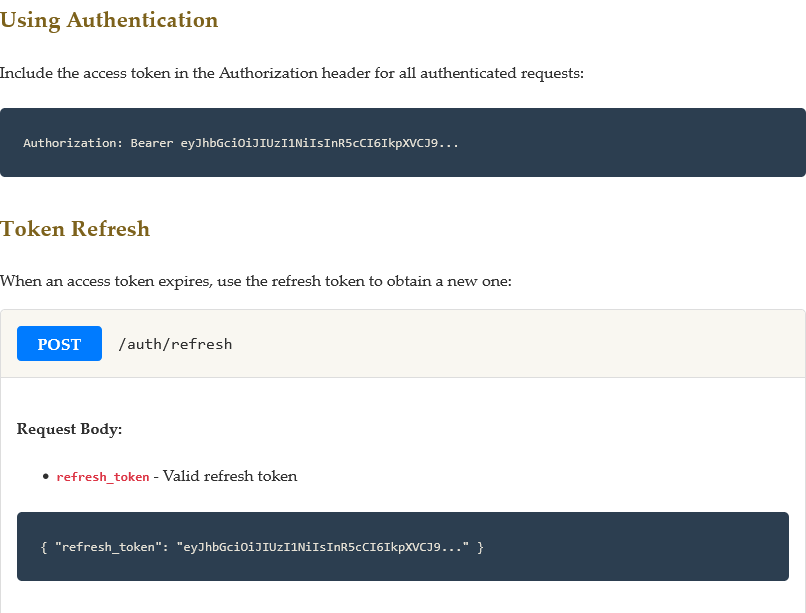
Task: Click the bullet before refresh_token parameter
Action: (46, 477)
